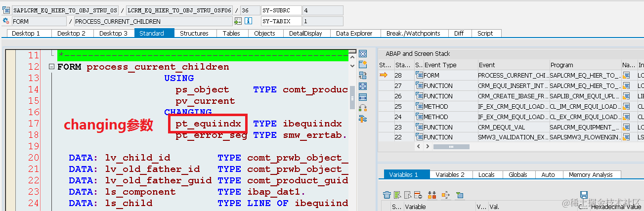Click the Swap Tool icon beside the editor

363,108
